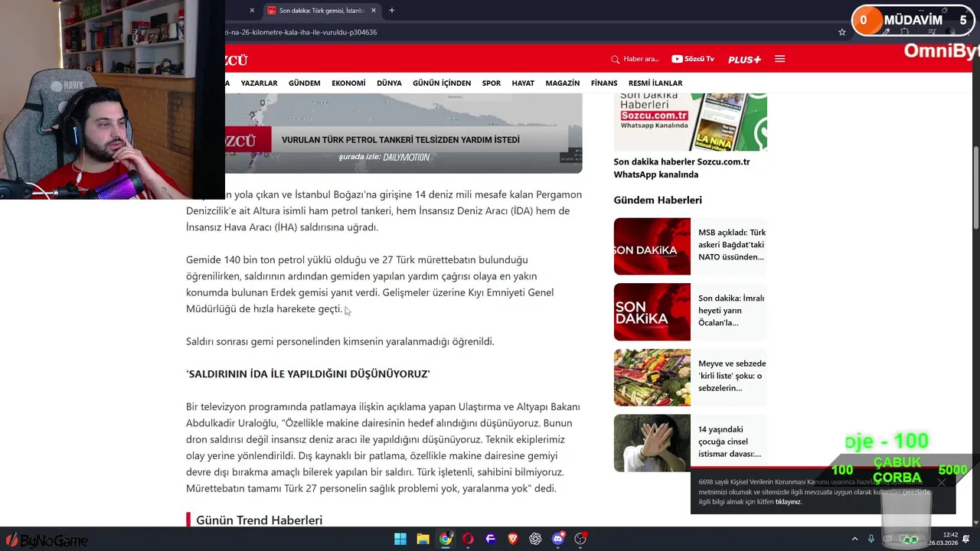Image resolution: width=980 pixels, height=551 pixels.
Task: Click the thumbnail beside the MSB news
Action: tap(652, 246)
